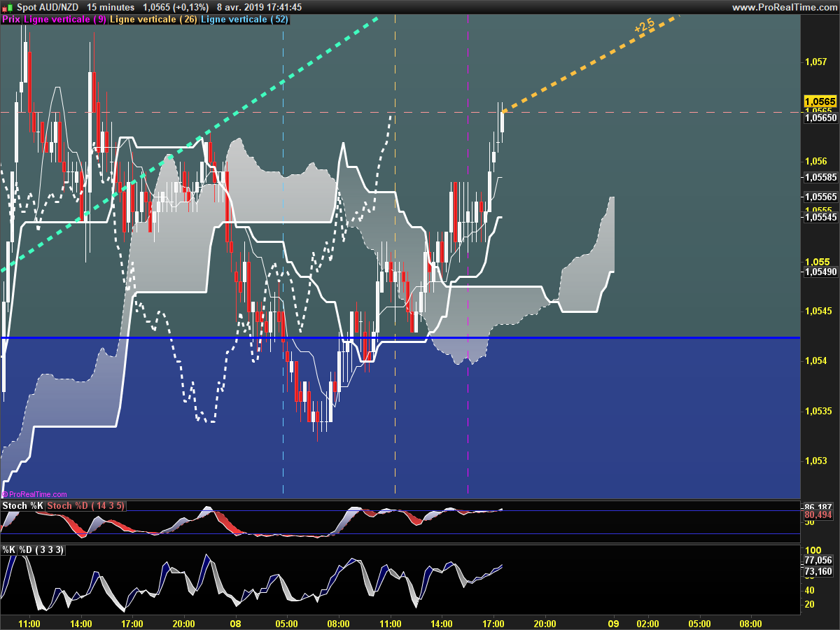Click the Stoch %K indicator label

click(x=24, y=505)
